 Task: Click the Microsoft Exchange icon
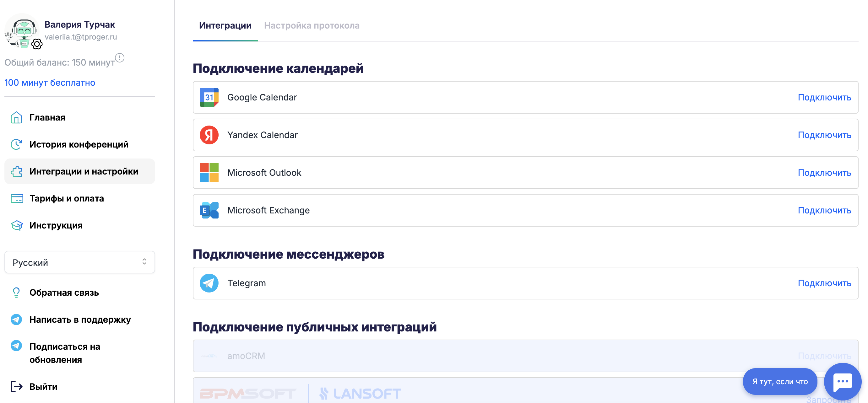tap(209, 210)
